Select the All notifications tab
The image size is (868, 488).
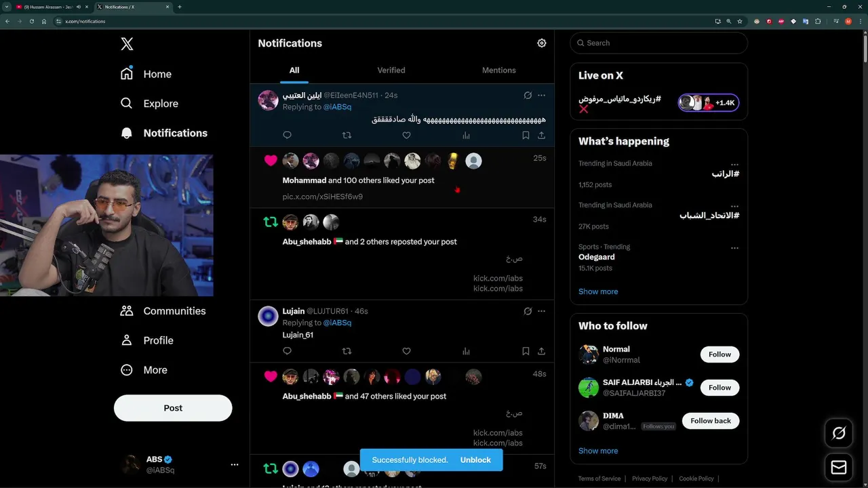pyautogui.click(x=294, y=70)
